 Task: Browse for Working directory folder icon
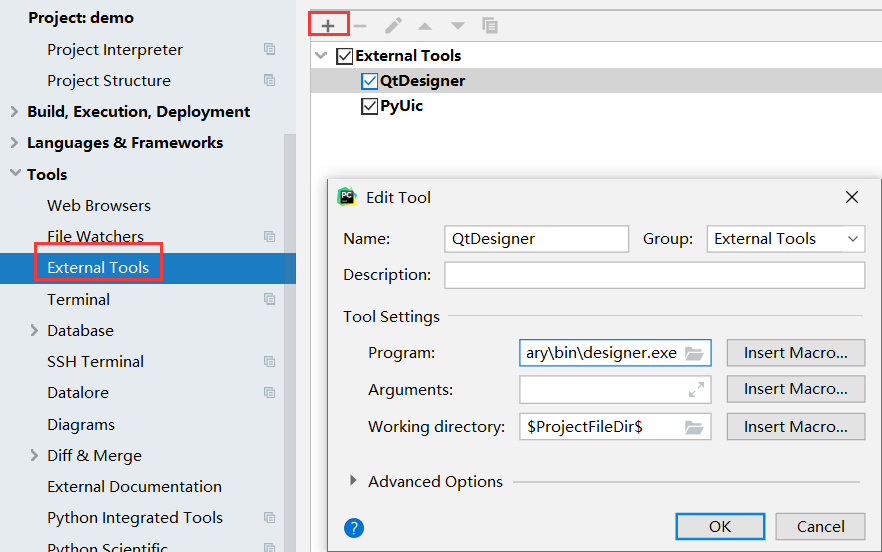click(694, 428)
